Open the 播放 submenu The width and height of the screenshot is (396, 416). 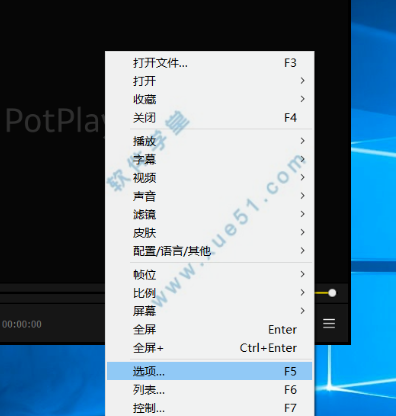tap(209, 141)
